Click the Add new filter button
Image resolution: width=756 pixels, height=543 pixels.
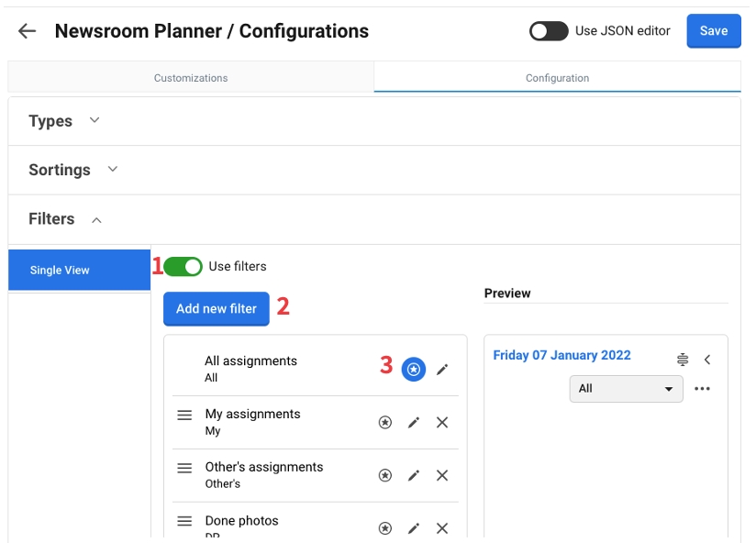pyautogui.click(x=217, y=309)
